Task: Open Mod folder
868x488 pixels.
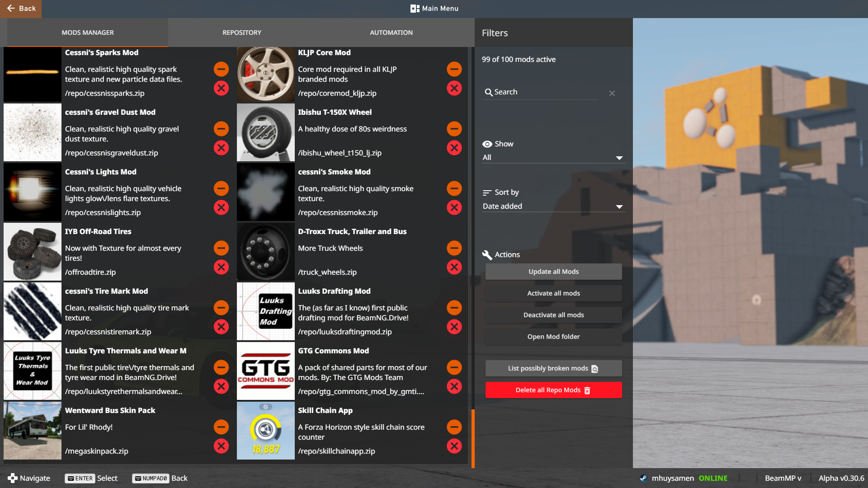Action: pos(553,337)
